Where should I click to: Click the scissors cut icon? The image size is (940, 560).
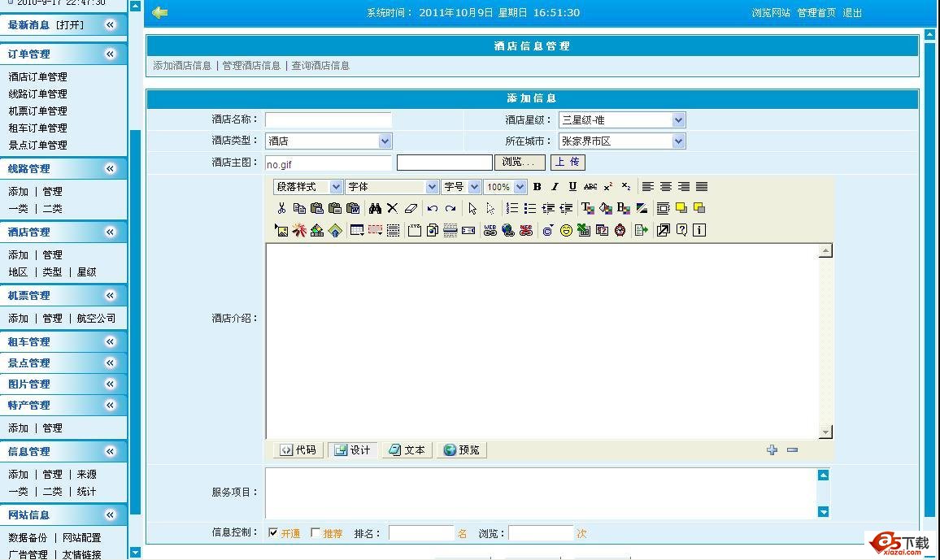(x=281, y=208)
